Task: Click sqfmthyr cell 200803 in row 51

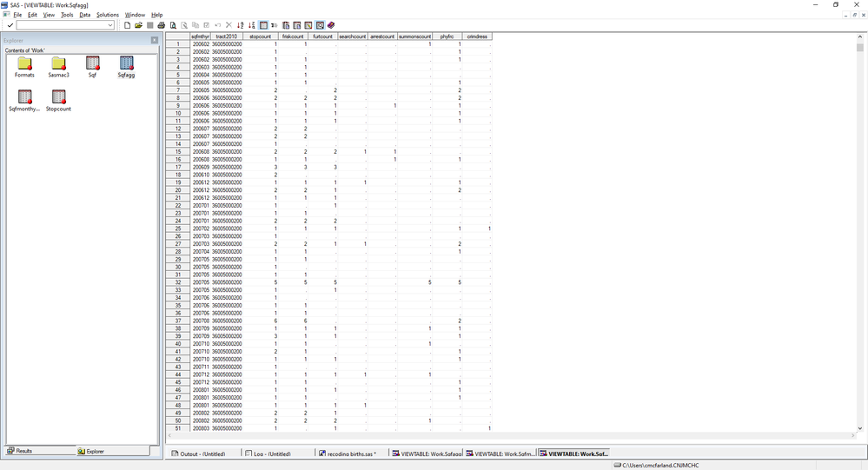Action: tap(201, 428)
